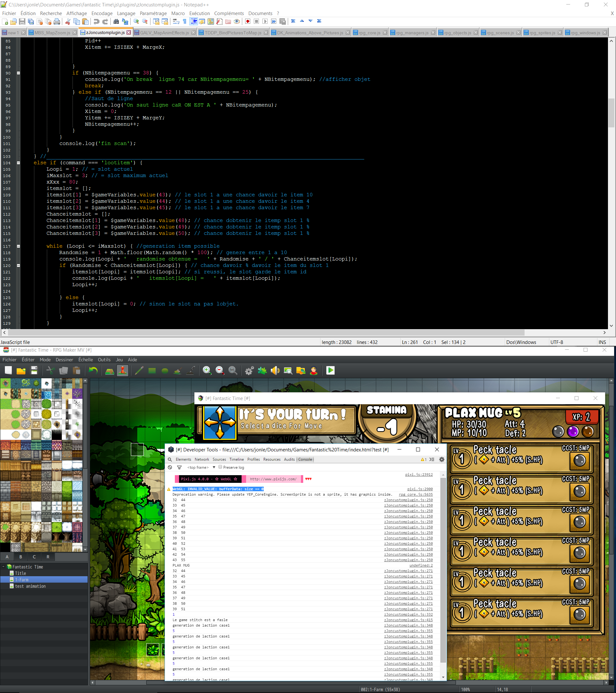Image resolution: width=616 pixels, height=693 pixels.
Task: Zoom out the RPG Maker map view
Action: pos(220,371)
